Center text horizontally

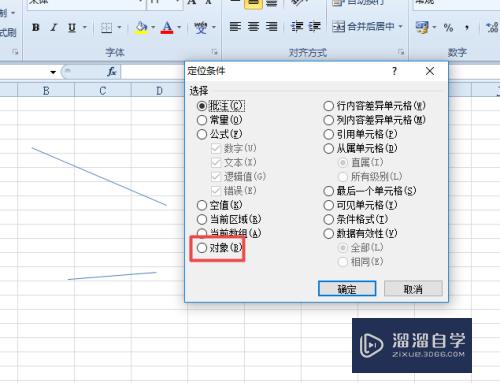[254, 26]
